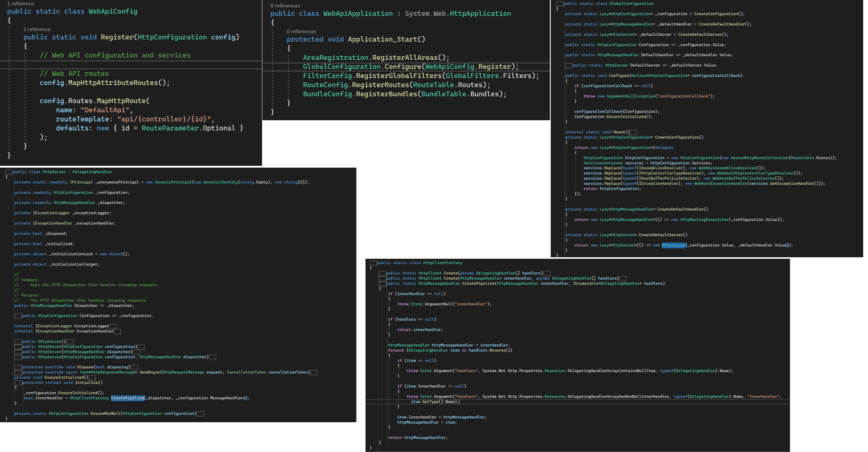
Task: Expand collapsed body after SendAsync method signature
Action: tap(314, 373)
